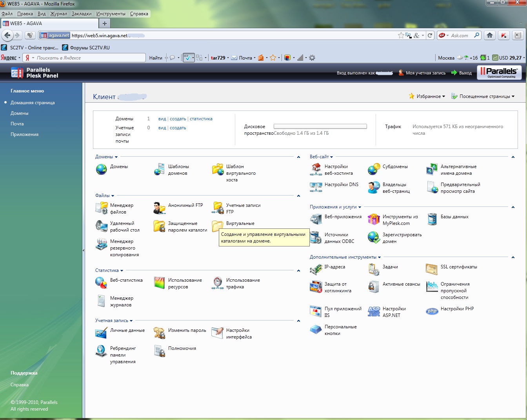
Task: Open the File Manager icon
Action: click(x=102, y=208)
